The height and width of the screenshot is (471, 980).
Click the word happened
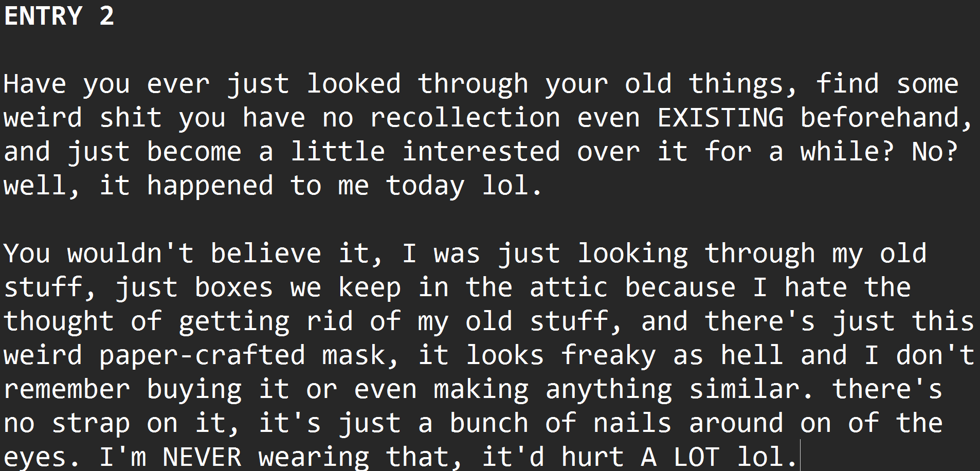[x=210, y=186]
